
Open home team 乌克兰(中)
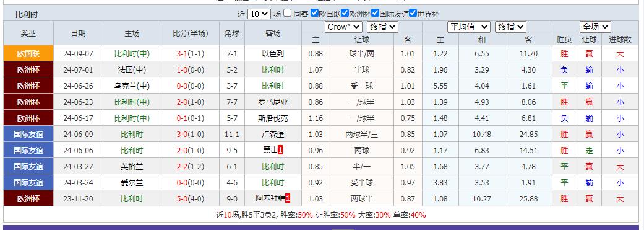132,86
